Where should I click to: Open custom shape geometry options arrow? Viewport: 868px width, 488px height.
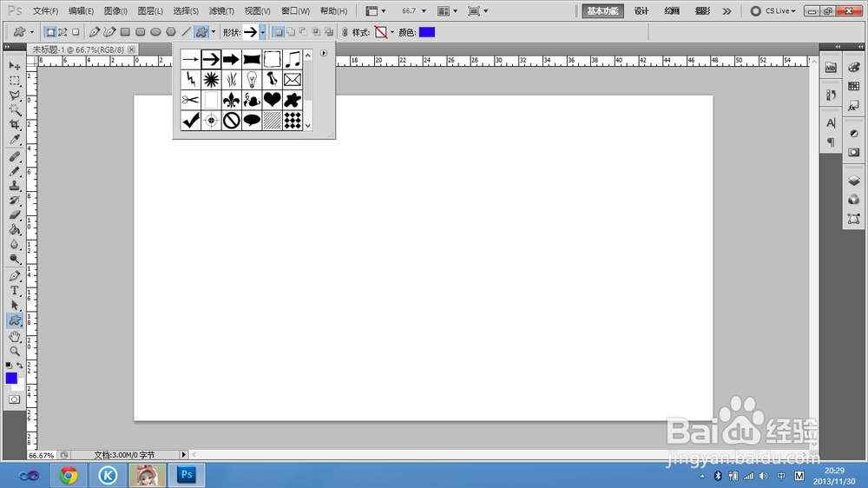214,32
